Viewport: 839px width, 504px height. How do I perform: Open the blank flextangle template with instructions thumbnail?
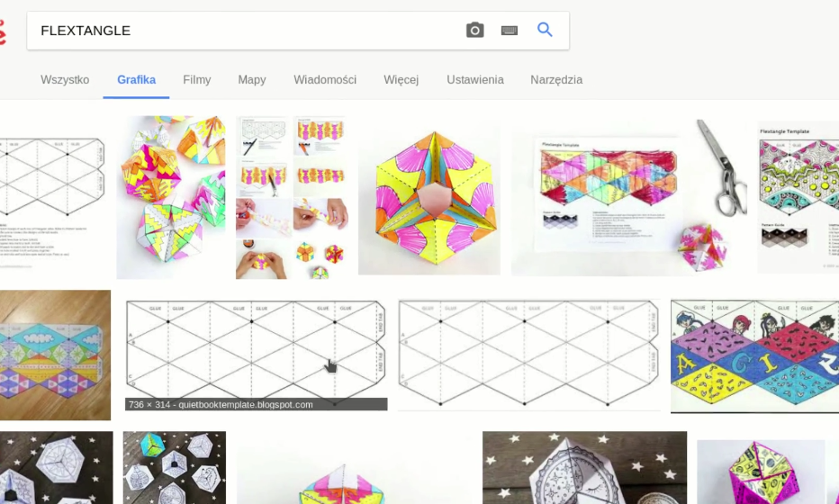point(52,202)
